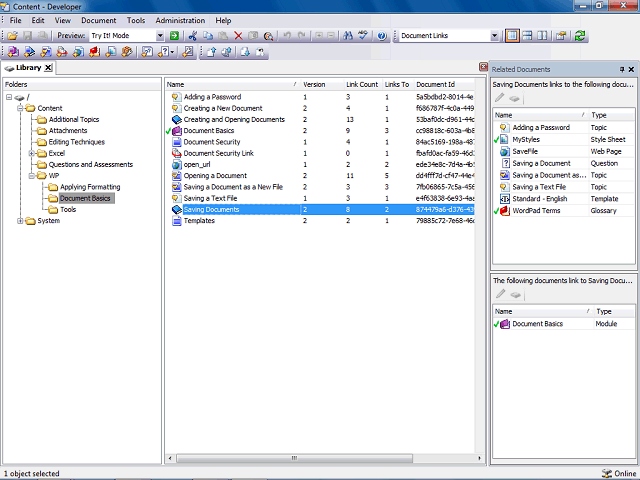640x480 pixels.
Task: Click the check-in document up-arrow icon
Action: click(x=211, y=52)
